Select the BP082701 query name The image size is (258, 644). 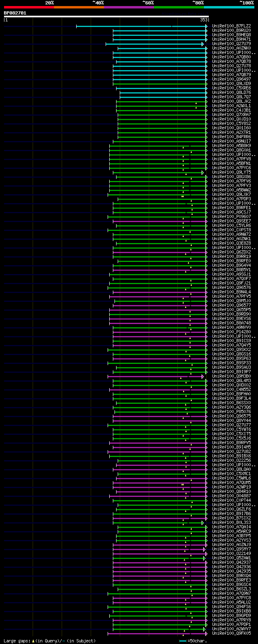coord(15,13)
